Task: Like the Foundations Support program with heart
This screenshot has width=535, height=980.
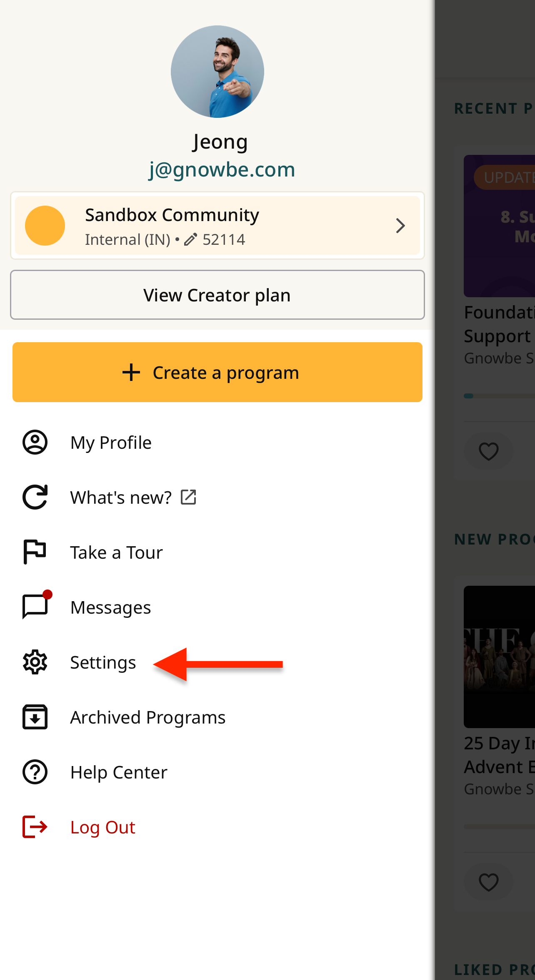Action: 489,451
